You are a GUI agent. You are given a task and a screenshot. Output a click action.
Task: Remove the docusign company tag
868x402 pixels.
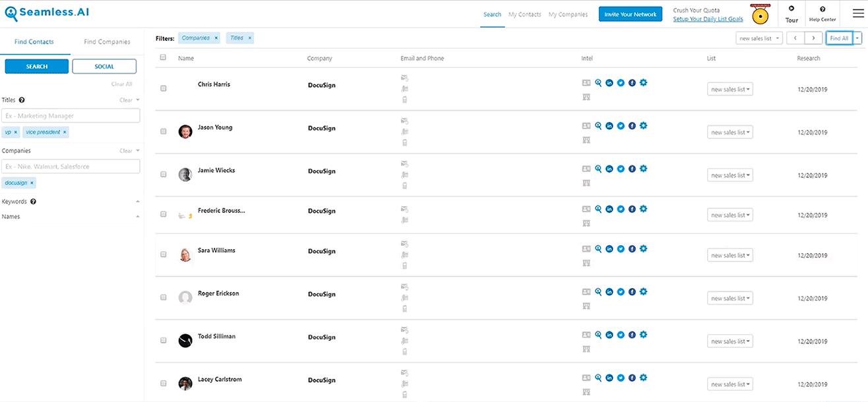click(32, 183)
